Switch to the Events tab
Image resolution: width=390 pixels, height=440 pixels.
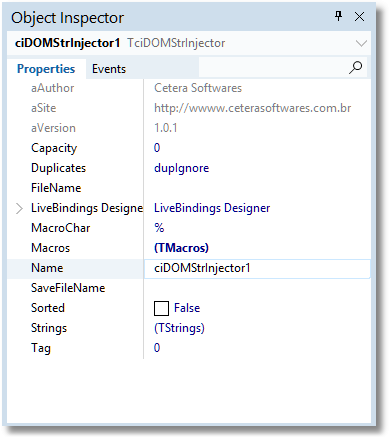109,69
